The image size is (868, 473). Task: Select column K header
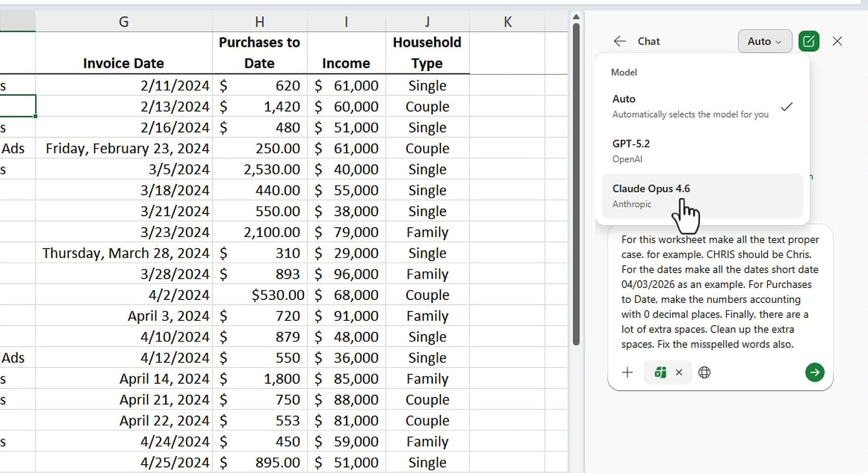click(x=508, y=22)
